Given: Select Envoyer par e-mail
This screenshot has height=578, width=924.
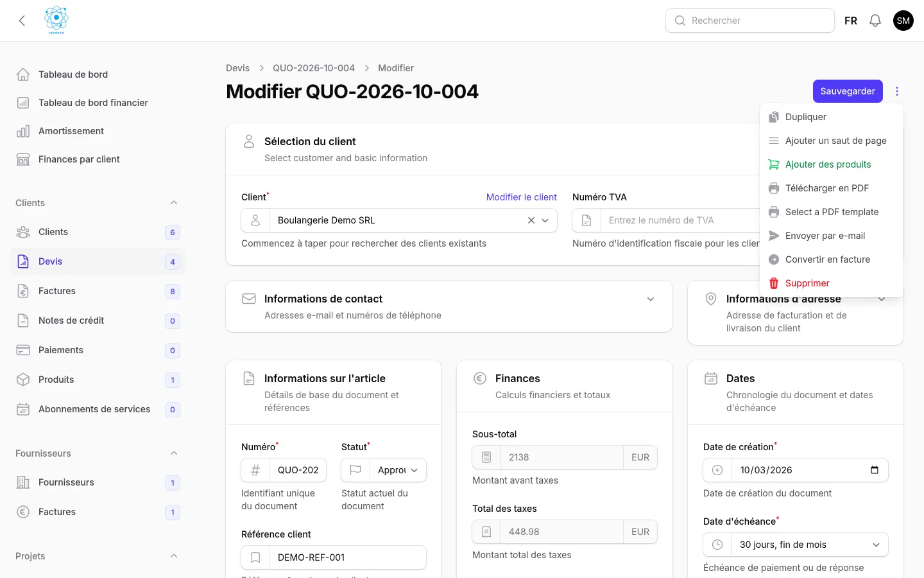Looking at the screenshot, I should point(832,236).
